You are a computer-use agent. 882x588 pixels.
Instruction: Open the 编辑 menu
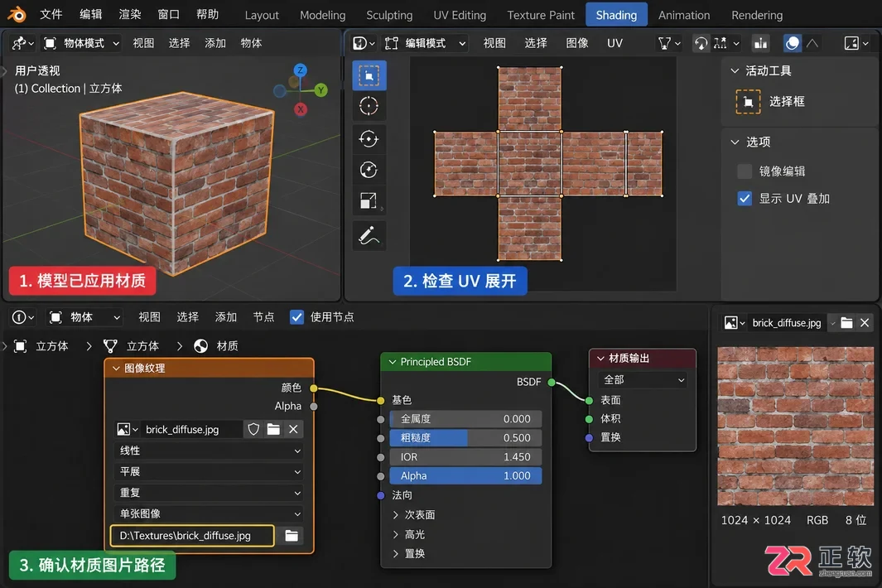90,14
